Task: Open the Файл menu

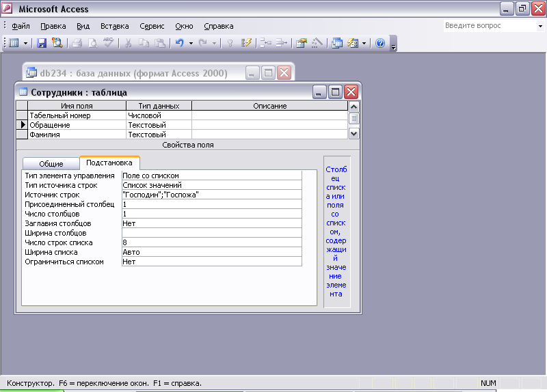Action: click(21, 26)
